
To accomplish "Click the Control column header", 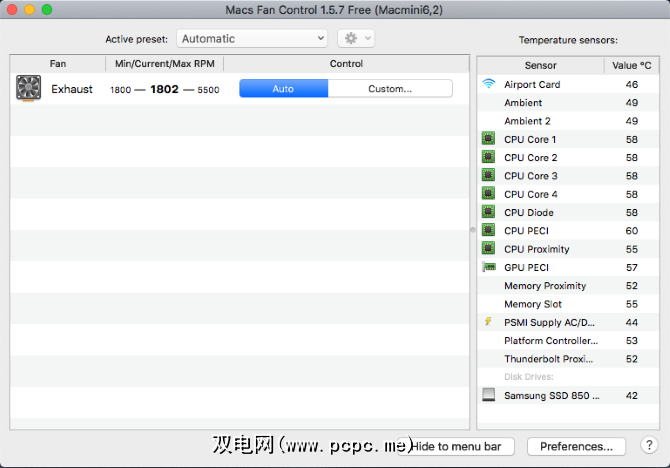I will [346, 64].
